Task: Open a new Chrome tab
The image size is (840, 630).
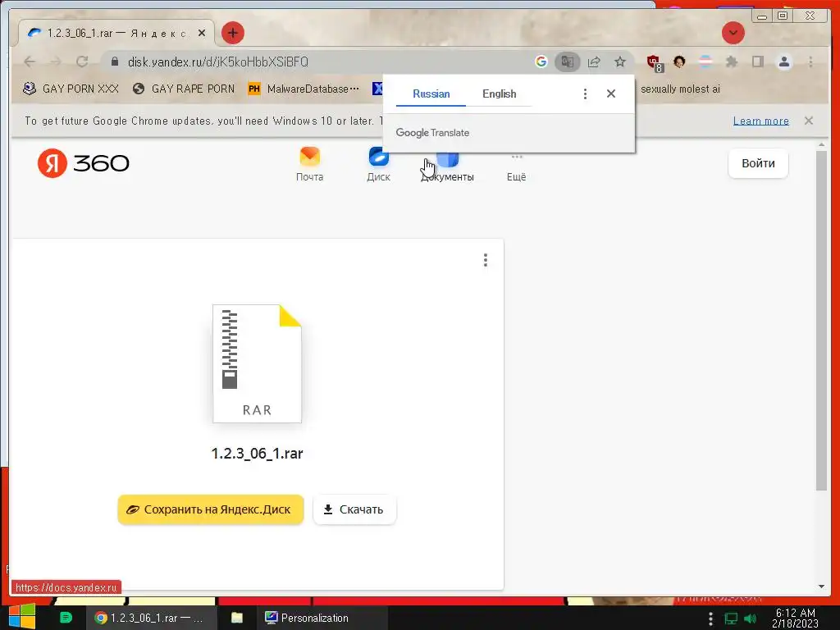Action: click(232, 33)
